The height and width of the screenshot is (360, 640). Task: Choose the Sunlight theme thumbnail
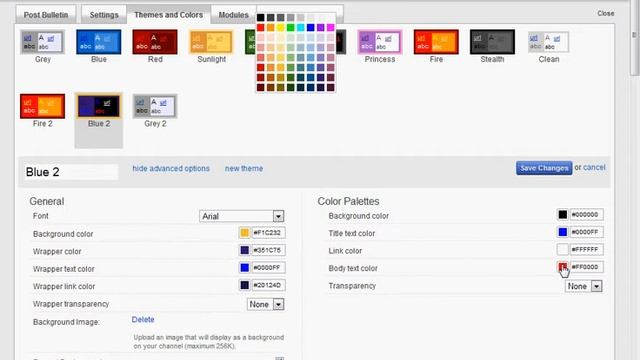click(211, 42)
